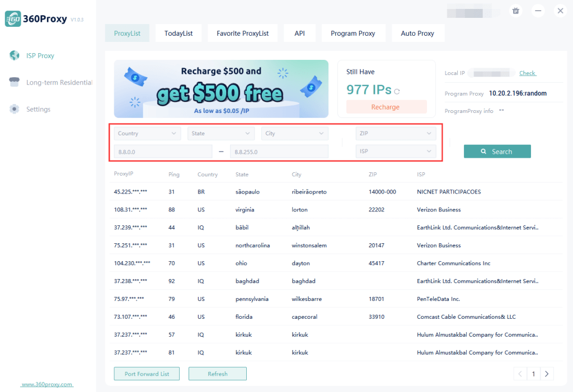Refresh the remaining IPs count icon
This screenshot has height=392, width=573.
coord(397,91)
